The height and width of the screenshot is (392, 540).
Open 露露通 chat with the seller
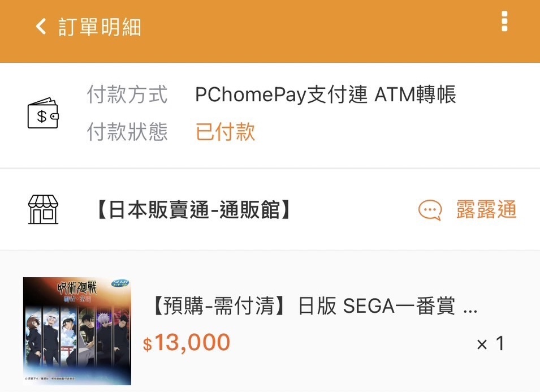pyautogui.click(x=486, y=209)
